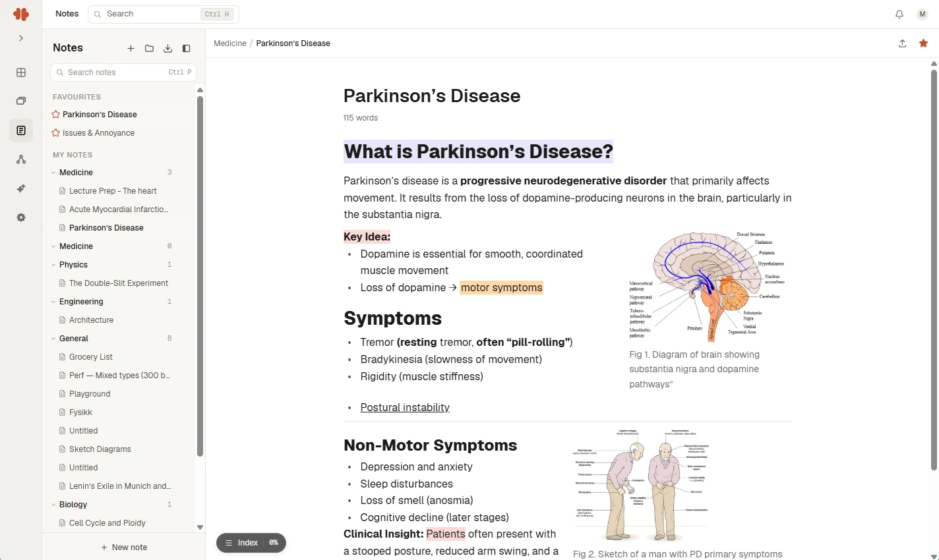Select the Notes icon in the rail
The image size is (939, 560).
(21, 130)
